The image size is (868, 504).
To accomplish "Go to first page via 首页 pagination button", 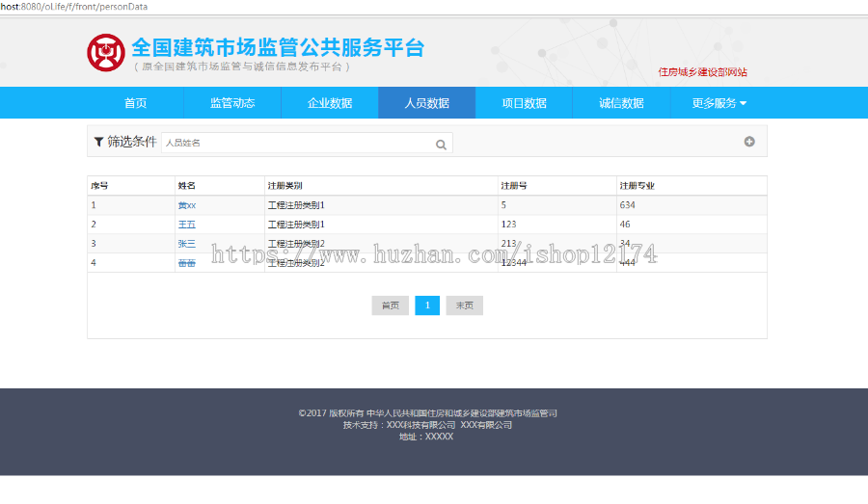I will (391, 305).
